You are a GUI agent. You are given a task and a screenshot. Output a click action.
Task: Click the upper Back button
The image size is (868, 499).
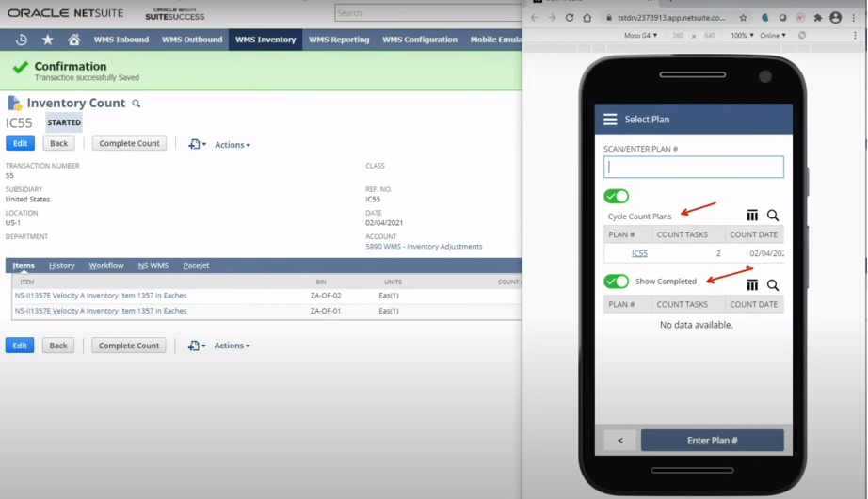coord(58,143)
